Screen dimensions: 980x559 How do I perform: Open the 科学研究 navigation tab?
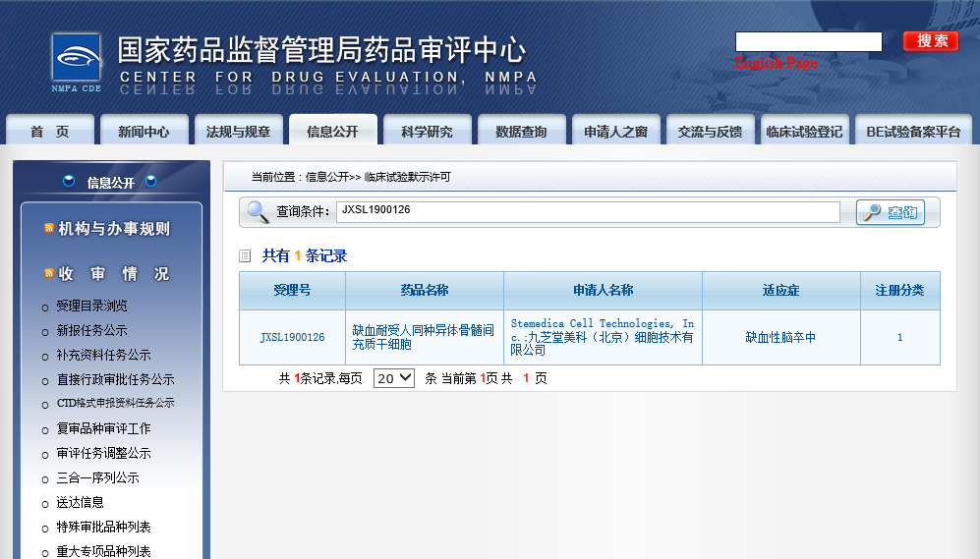[x=427, y=132]
